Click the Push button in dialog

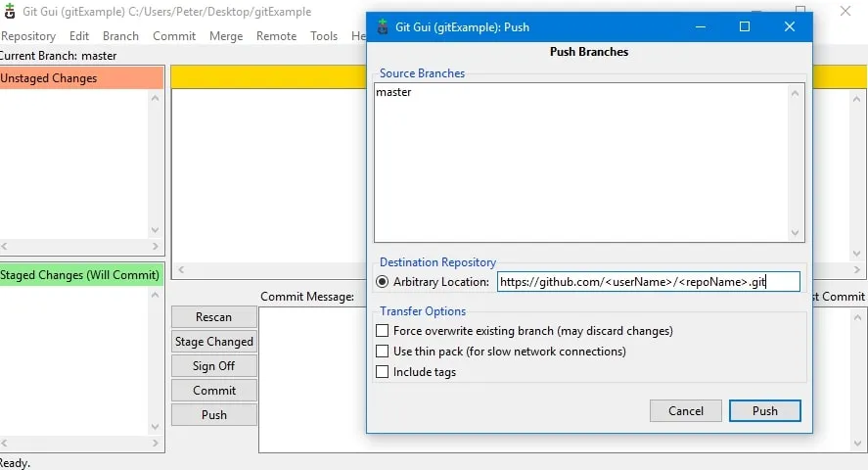[x=764, y=411]
